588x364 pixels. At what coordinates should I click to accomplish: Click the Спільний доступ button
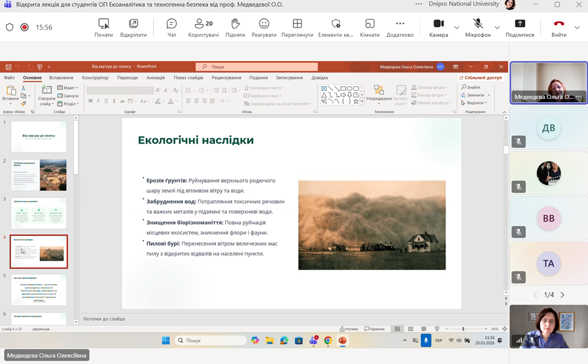[481, 78]
